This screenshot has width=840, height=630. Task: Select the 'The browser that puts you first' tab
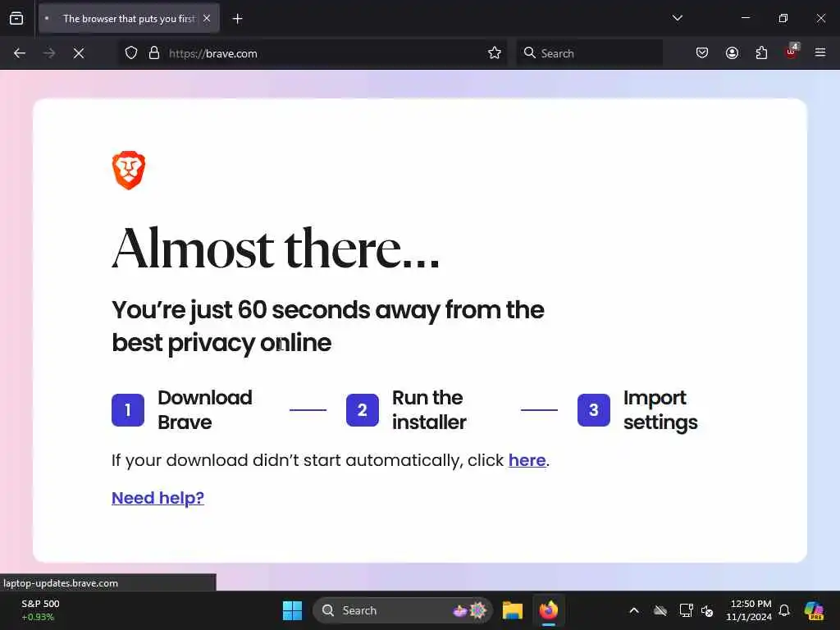[129, 19]
